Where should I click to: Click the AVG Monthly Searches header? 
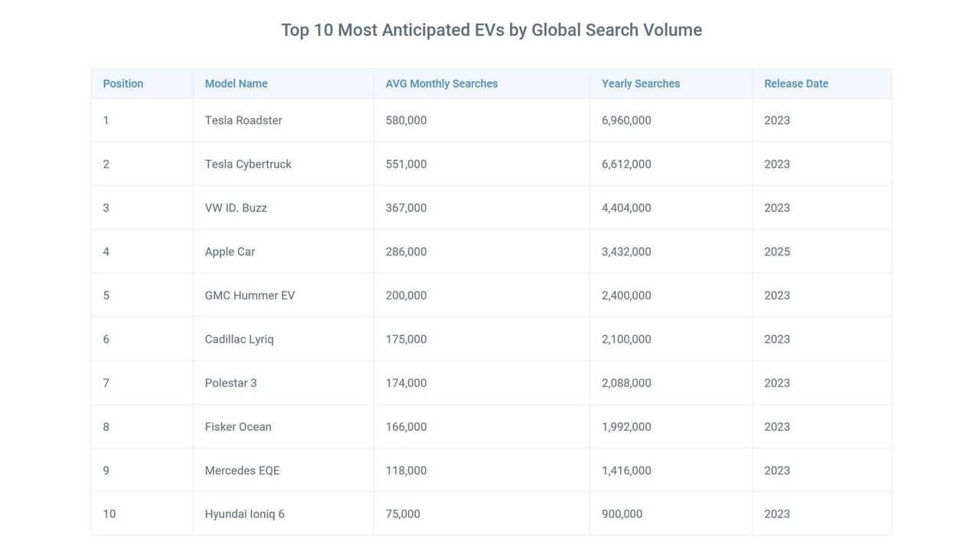point(442,83)
